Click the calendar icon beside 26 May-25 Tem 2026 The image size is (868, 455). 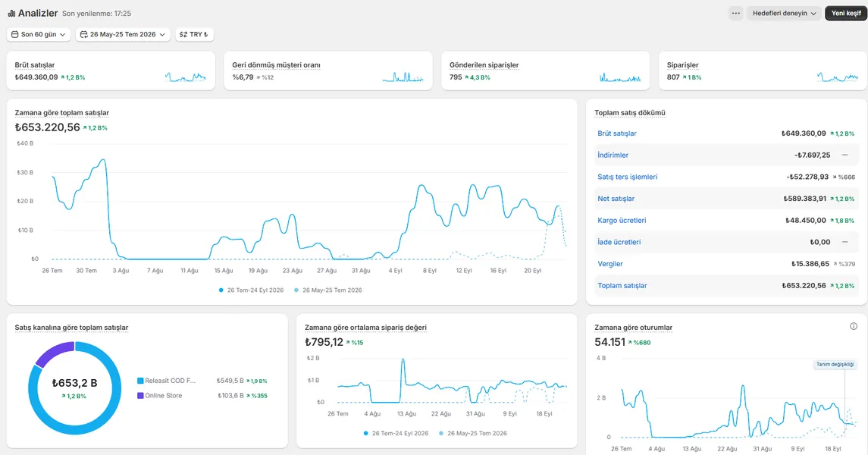pos(83,34)
